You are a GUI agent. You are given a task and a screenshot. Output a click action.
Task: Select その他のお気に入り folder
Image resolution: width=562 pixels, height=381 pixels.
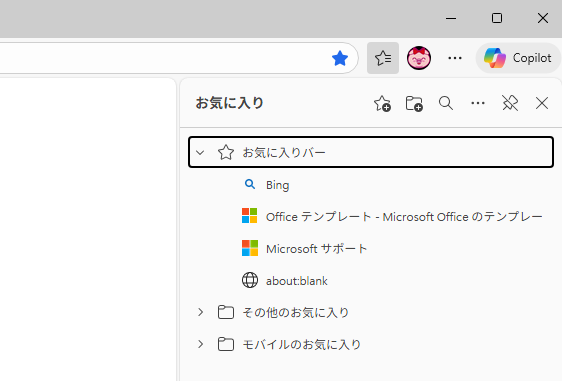pos(371,312)
